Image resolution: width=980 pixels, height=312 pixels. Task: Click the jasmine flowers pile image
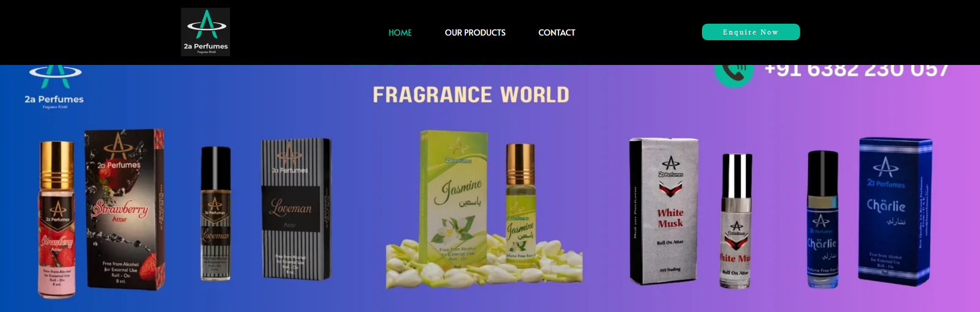[x=484, y=263]
